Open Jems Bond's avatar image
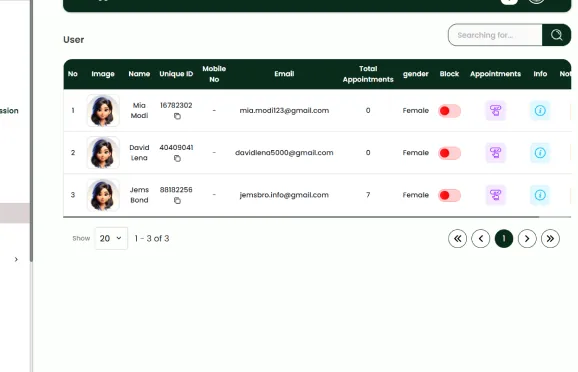This screenshot has height=372, width=578. coord(103,195)
